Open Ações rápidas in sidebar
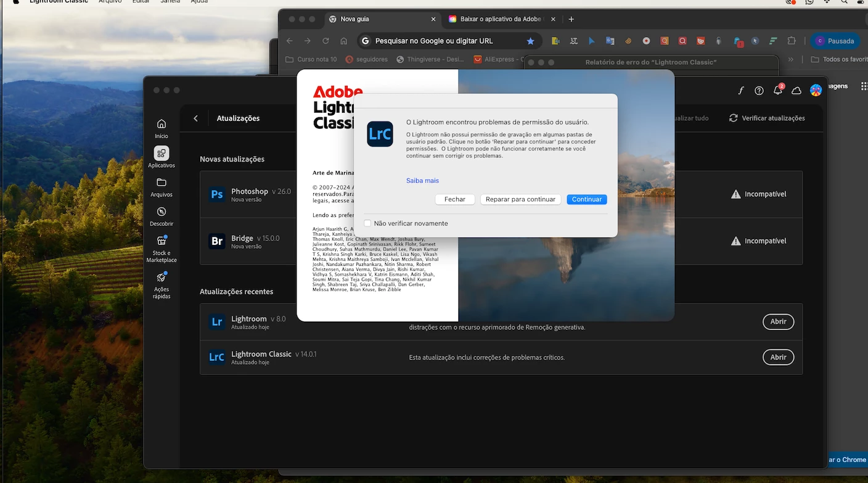Viewport: 868px width, 483px height. [x=162, y=285]
